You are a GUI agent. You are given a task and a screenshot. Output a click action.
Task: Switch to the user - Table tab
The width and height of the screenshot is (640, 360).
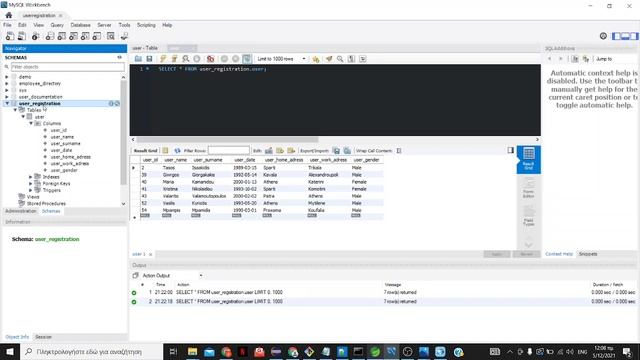145,48
